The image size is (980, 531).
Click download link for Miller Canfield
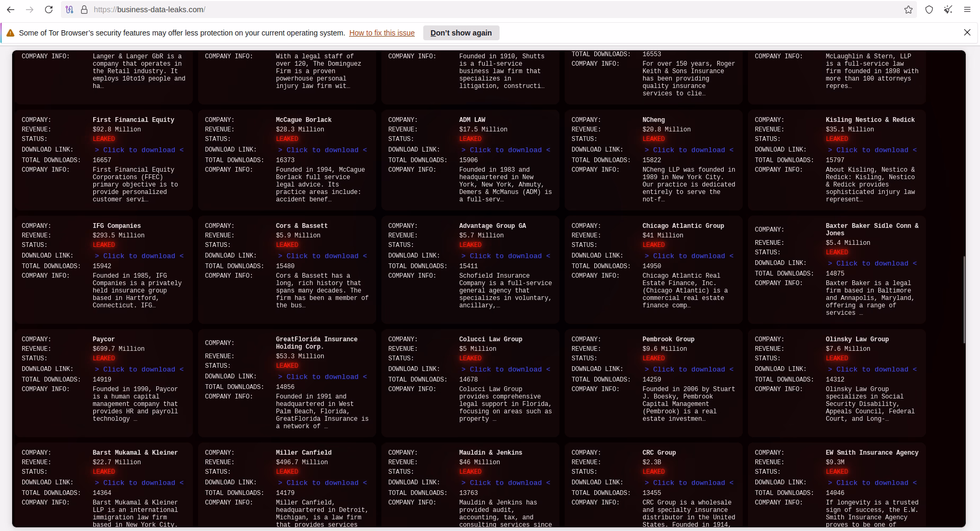coord(323,483)
